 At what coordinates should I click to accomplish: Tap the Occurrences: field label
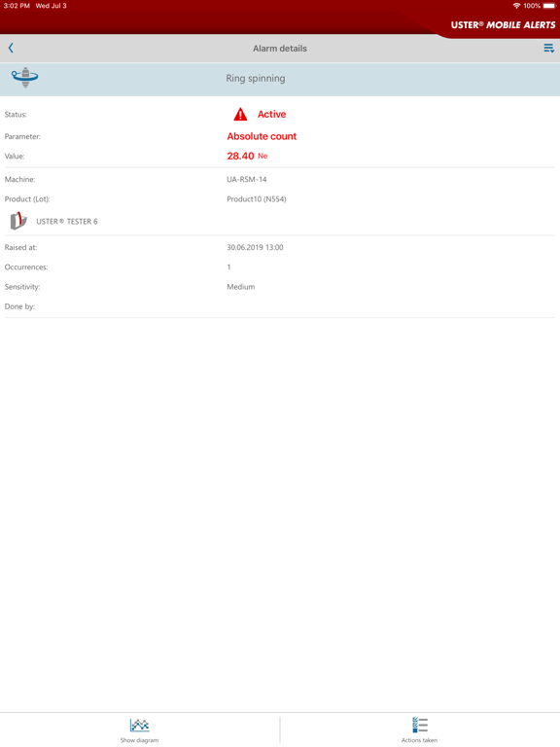[x=26, y=267]
